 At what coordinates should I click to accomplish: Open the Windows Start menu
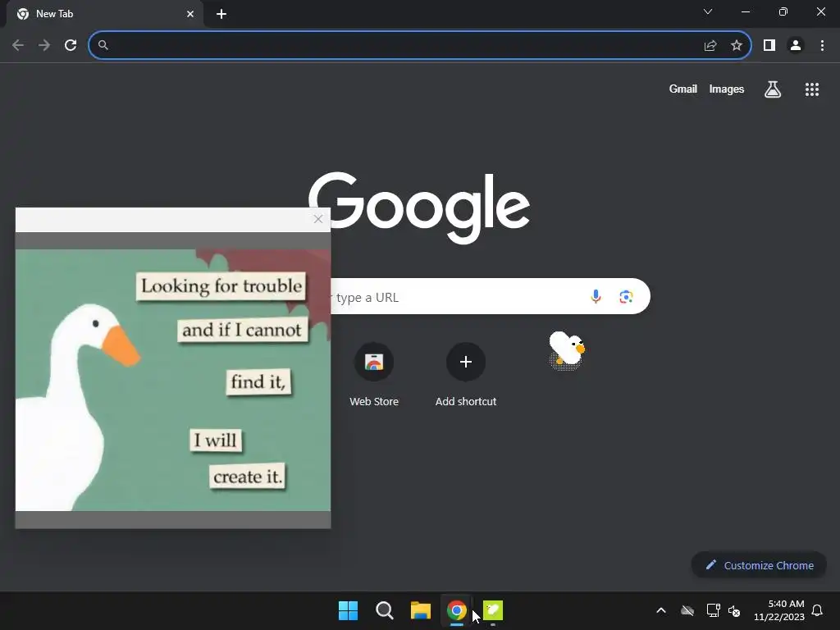click(x=348, y=610)
